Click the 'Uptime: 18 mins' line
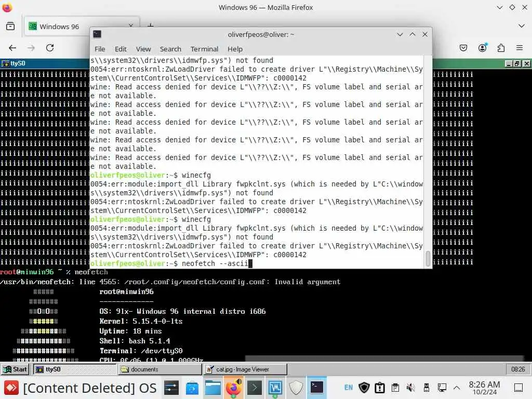 tap(130, 331)
